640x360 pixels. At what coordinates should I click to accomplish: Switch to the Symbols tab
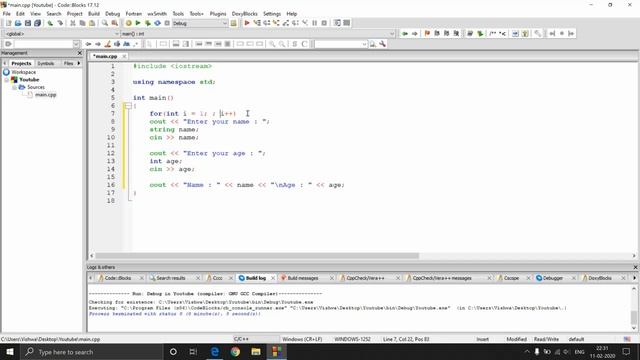[46, 63]
